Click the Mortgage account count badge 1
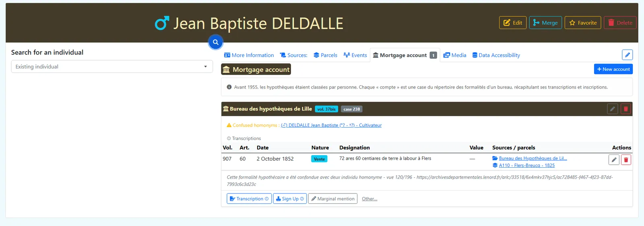The height and width of the screenshot is (226, 644). [433, 55]
